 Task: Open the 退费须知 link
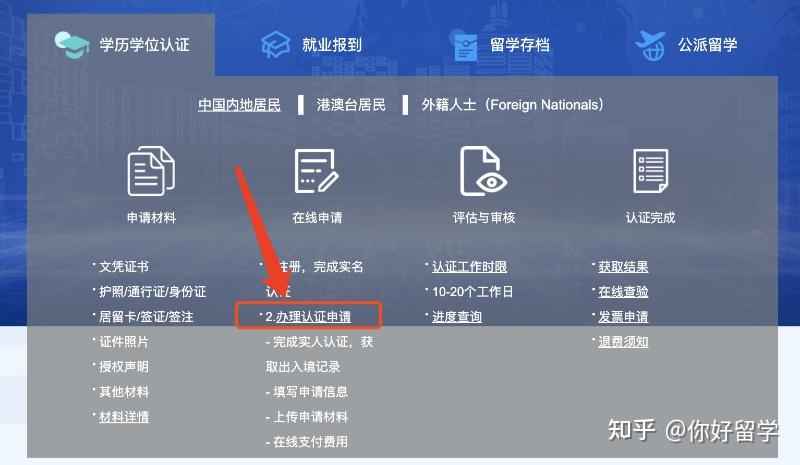tap(623, 341)
